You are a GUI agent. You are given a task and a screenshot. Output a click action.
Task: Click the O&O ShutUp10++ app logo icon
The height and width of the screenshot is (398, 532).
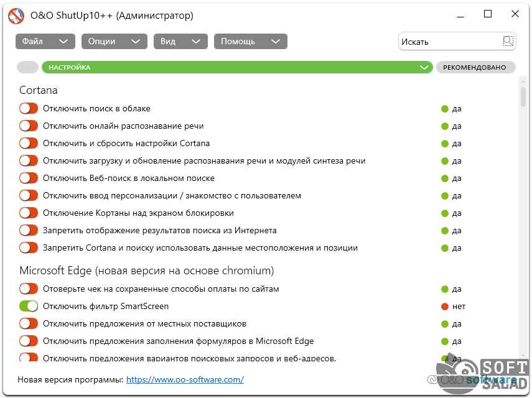coord(16,16)
